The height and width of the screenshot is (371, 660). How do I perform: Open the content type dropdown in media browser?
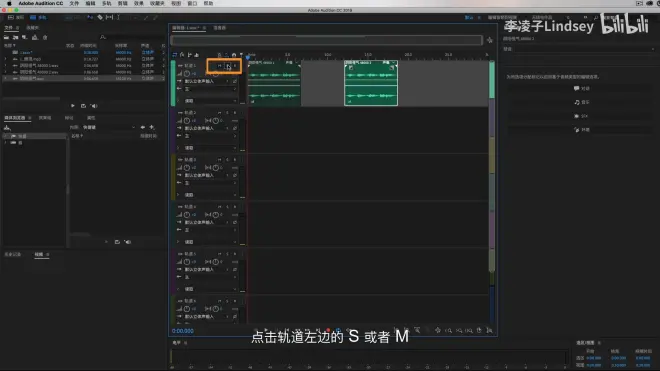point(109,127)
